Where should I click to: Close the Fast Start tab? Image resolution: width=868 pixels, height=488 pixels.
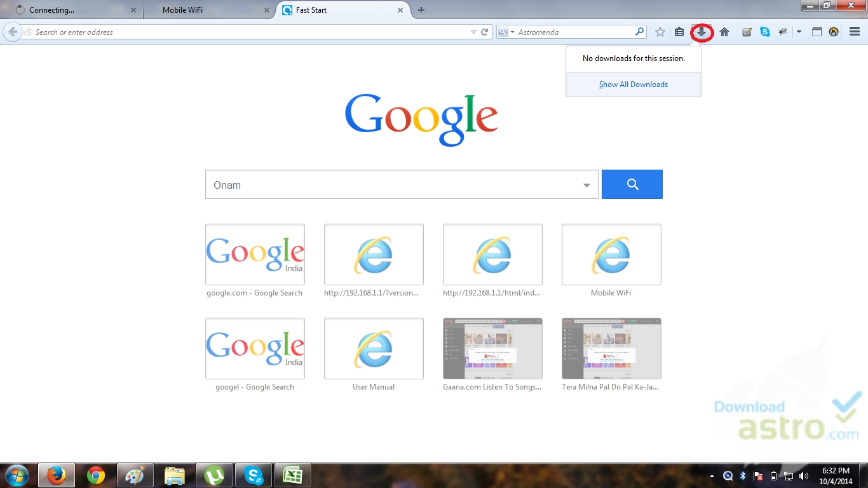[x=400, y=10]
